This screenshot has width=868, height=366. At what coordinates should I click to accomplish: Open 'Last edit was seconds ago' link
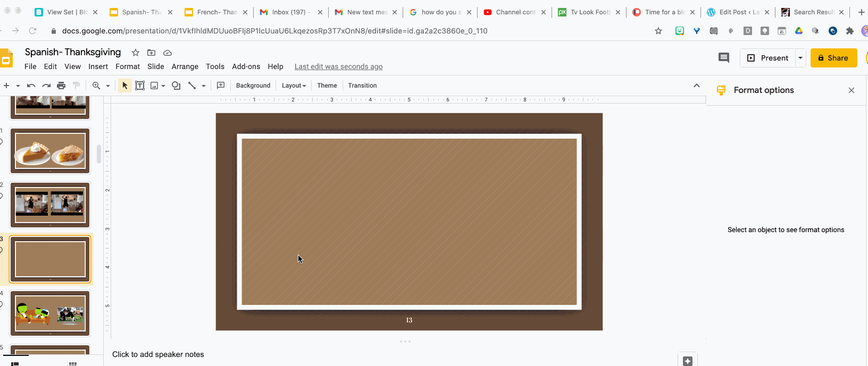point(338,66)
